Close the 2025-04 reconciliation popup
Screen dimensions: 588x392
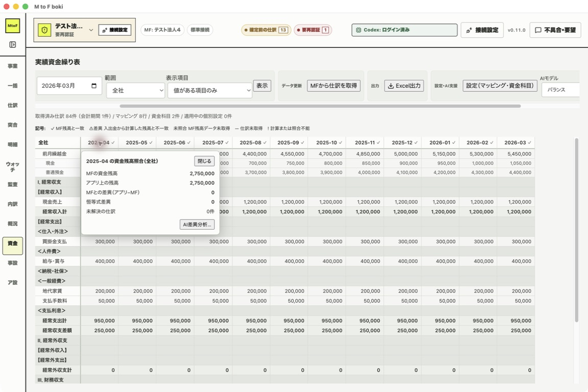[204, 161]
